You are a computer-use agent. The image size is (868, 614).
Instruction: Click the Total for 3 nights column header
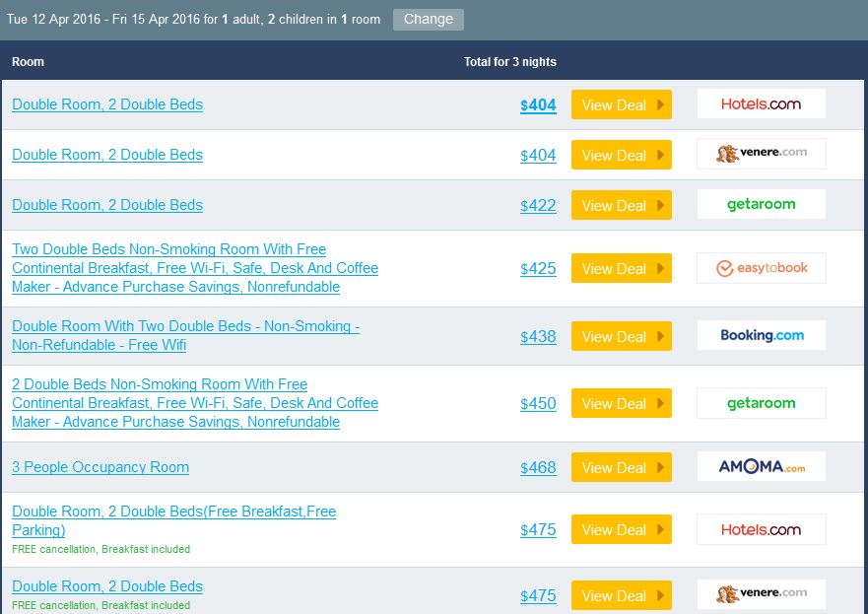509,62
